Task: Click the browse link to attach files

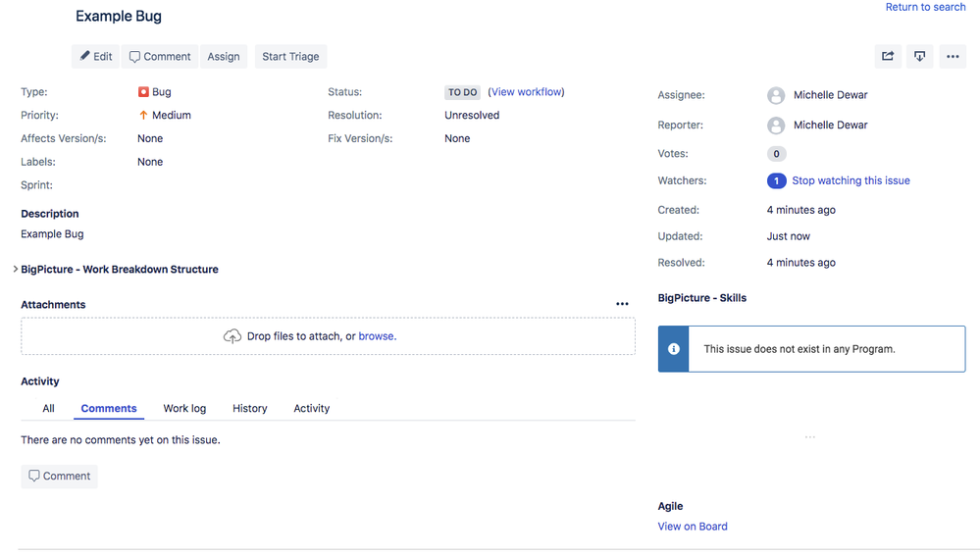Action: (377, 336)
